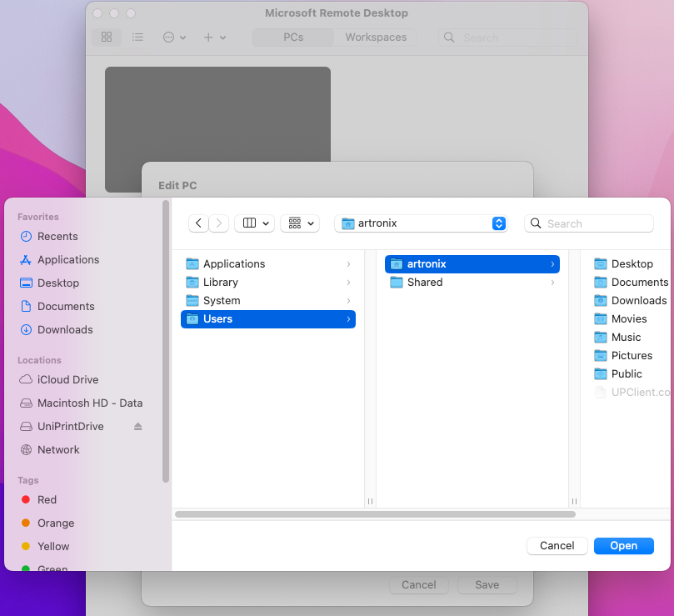Click the forward navigation arrow

(219, 223)
